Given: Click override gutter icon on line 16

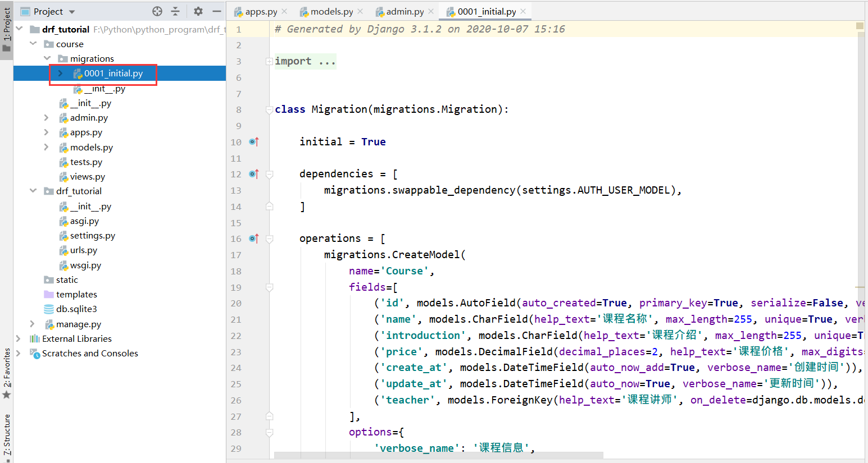Looking at the screenshot, I should tap(254, 239).
